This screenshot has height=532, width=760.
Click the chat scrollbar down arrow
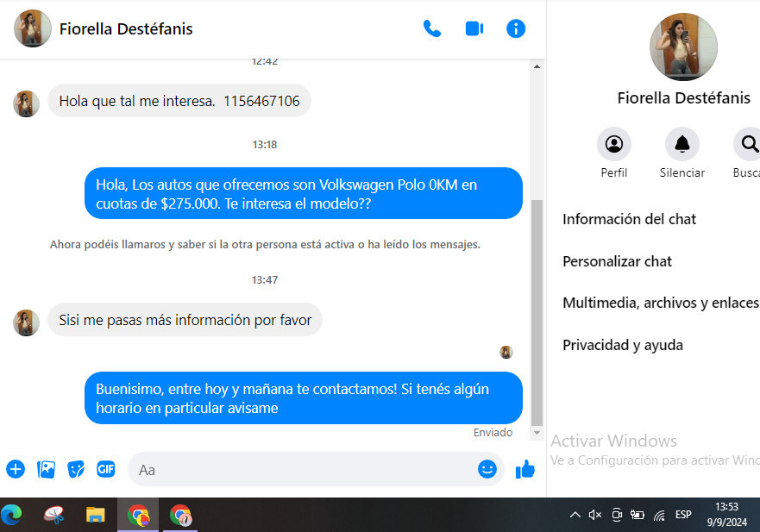[x=537, y=433]
